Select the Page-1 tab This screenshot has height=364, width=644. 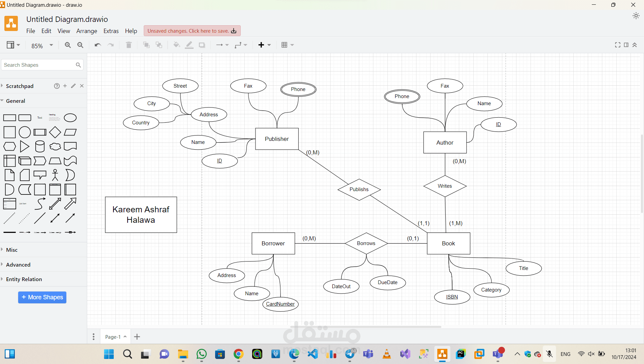pos(113,337)
